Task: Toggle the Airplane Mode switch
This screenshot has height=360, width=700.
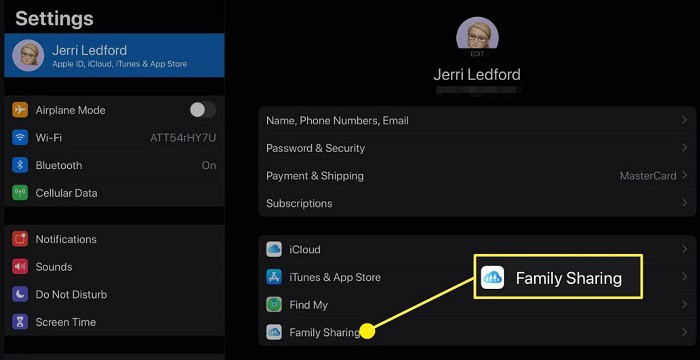Action: pos(203,110)
